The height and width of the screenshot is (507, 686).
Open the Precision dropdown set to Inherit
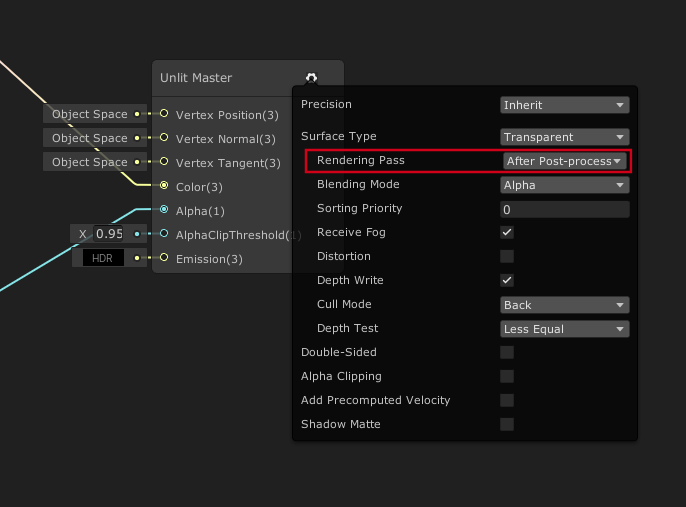click(x=564, y=105)
